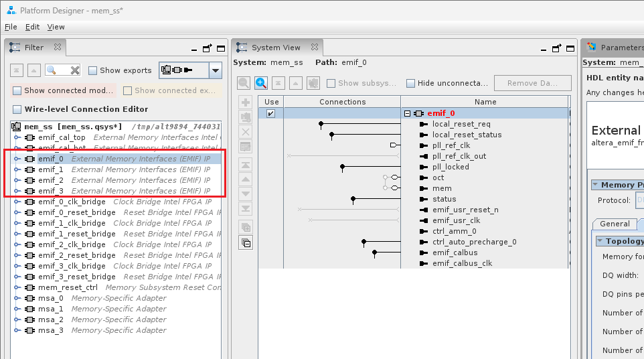The height and width of the screenshot is (359, 644).
Task: Switch to the General tab
Action: click(x=614, y=224)
